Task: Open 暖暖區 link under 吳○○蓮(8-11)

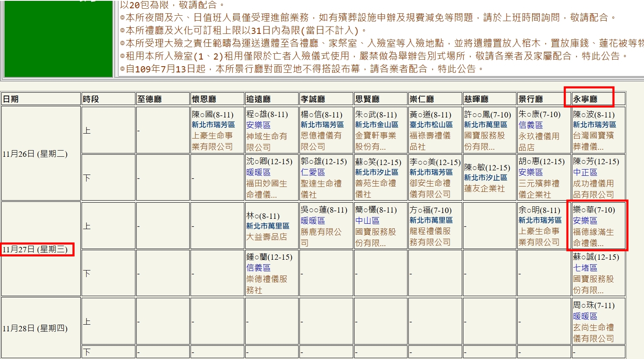Action: point(313,221)
